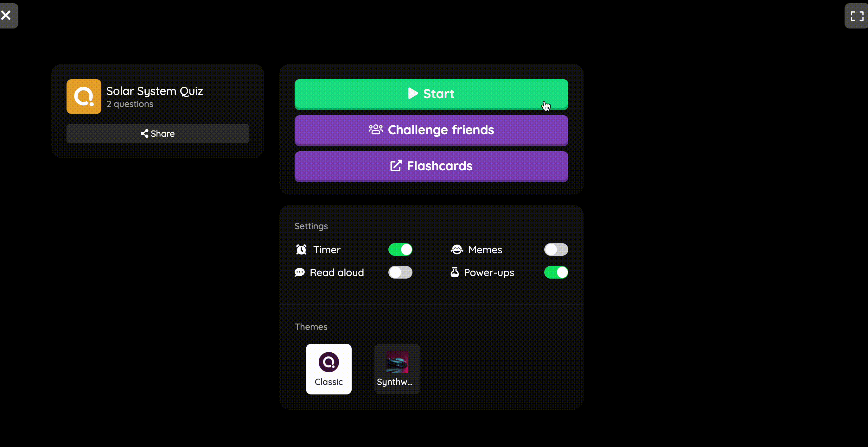Click the power-ups hourglass icon

(456, 272)
